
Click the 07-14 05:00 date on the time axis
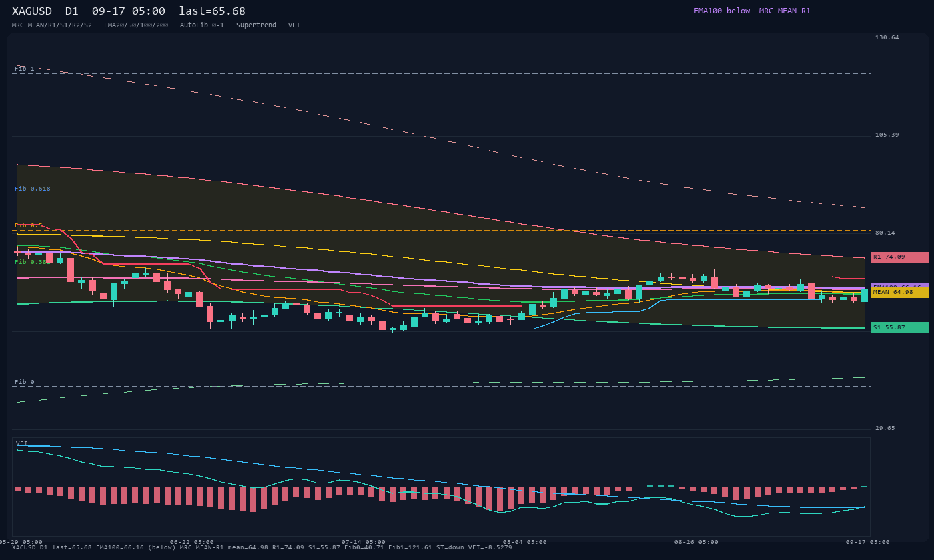364,542
